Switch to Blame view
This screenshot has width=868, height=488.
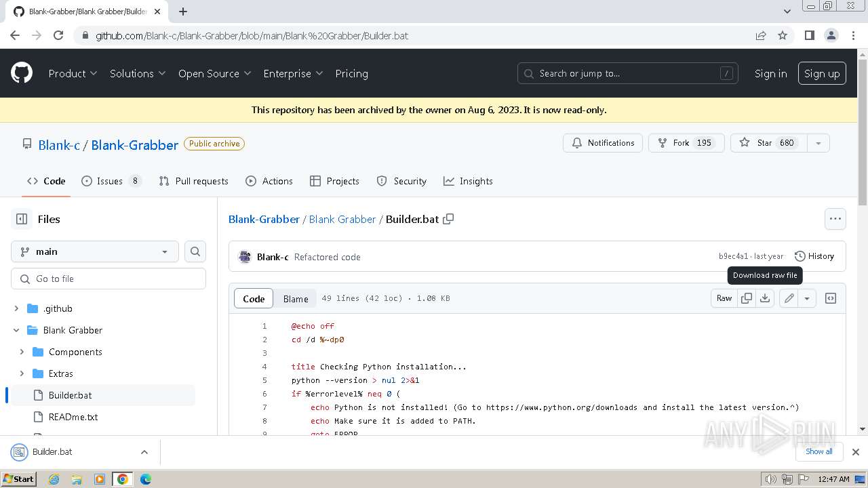click(x=296, y=298)
